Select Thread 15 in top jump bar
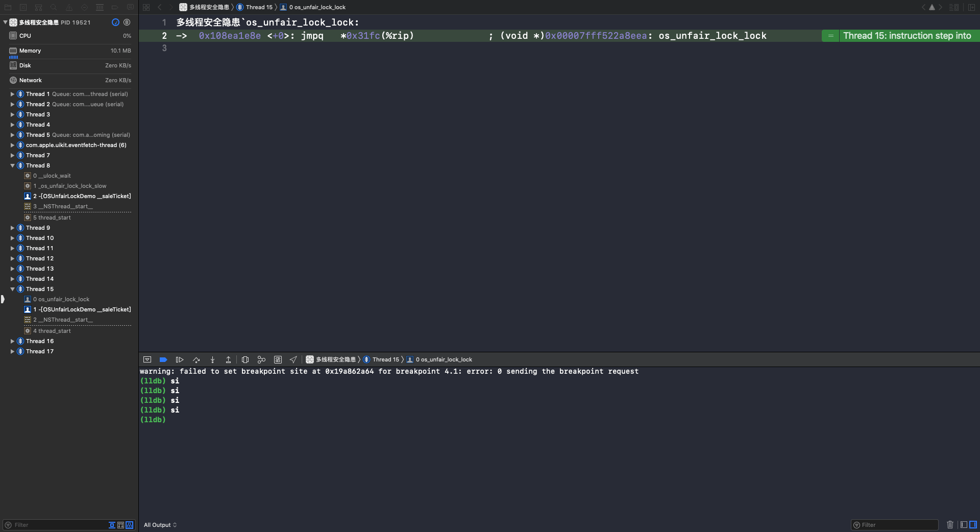 pyautogui.click(x=254, y=7)
